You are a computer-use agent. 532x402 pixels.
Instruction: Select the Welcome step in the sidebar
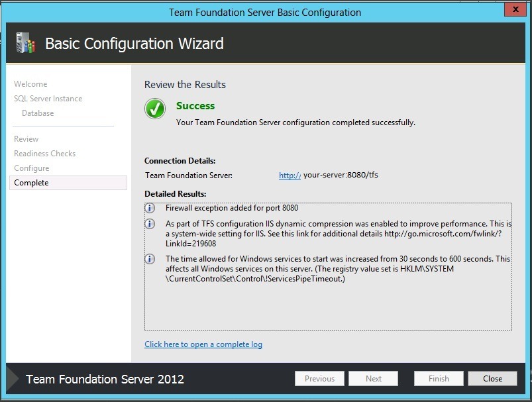(x=30, y=84)
